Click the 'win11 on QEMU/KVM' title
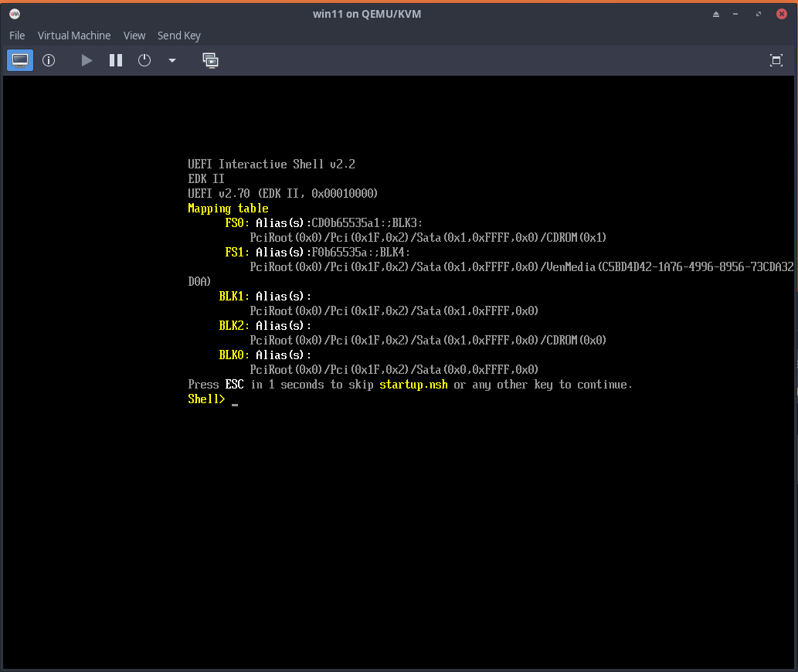798x672 pixels. [x=367, y=14]
